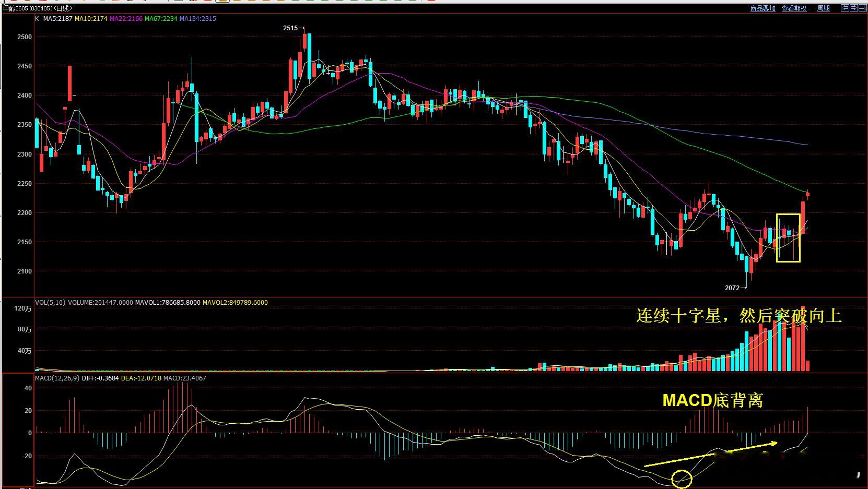
Task: Select the MA22:2166 moving average label
Action: click(x=126, y=19)
